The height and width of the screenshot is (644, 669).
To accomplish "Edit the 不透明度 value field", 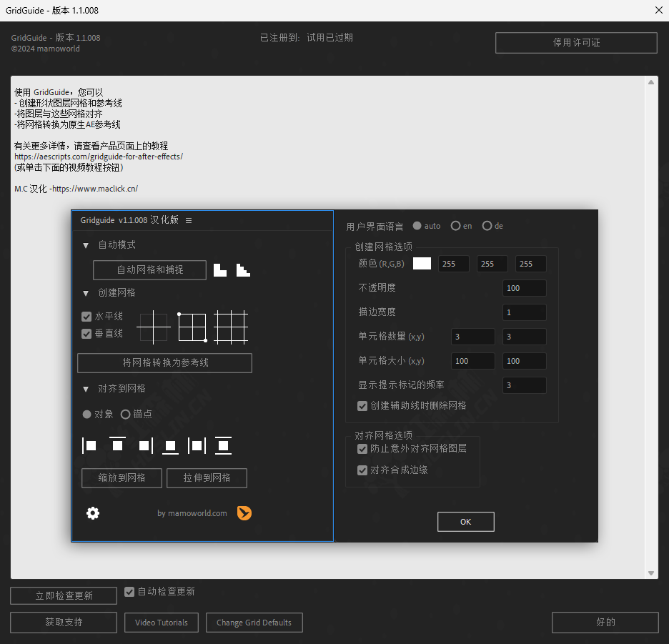I will (x=525, y=288).
